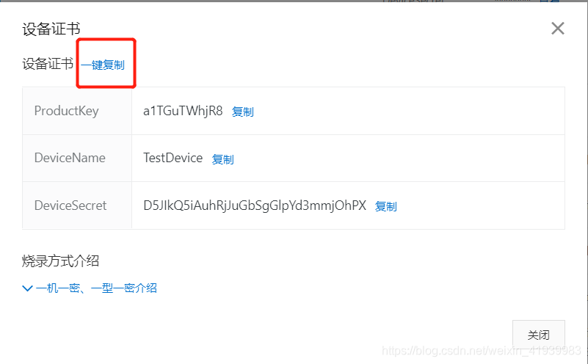Open the 一机一密、一型一密介绍 text link
588x364 pixels.
pos(96,288)
